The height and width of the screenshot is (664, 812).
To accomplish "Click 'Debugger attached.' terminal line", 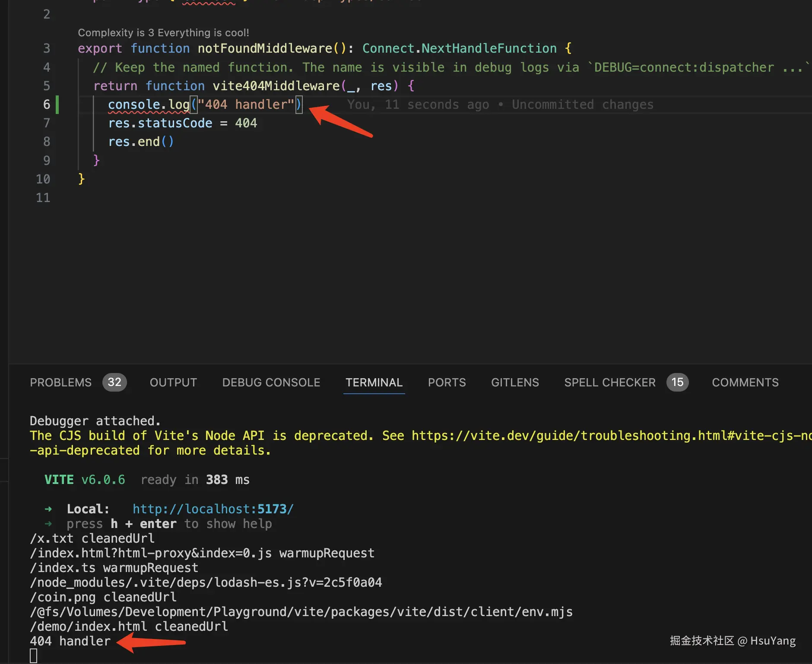I will tap(95, 421).
